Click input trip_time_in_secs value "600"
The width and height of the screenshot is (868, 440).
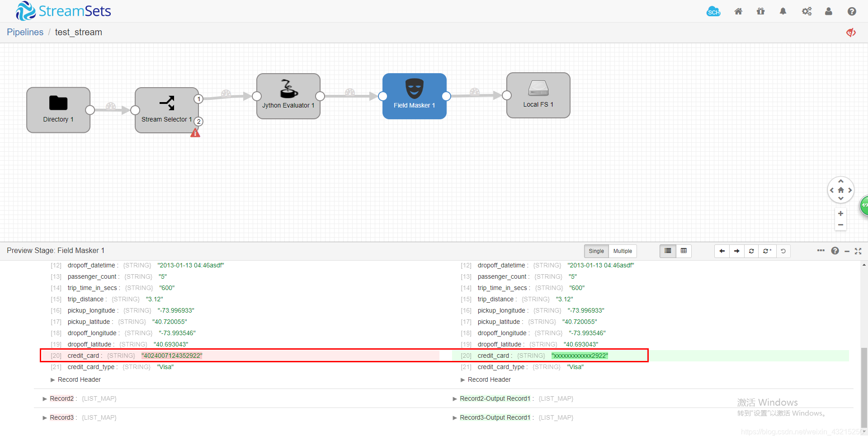(167, 288)
